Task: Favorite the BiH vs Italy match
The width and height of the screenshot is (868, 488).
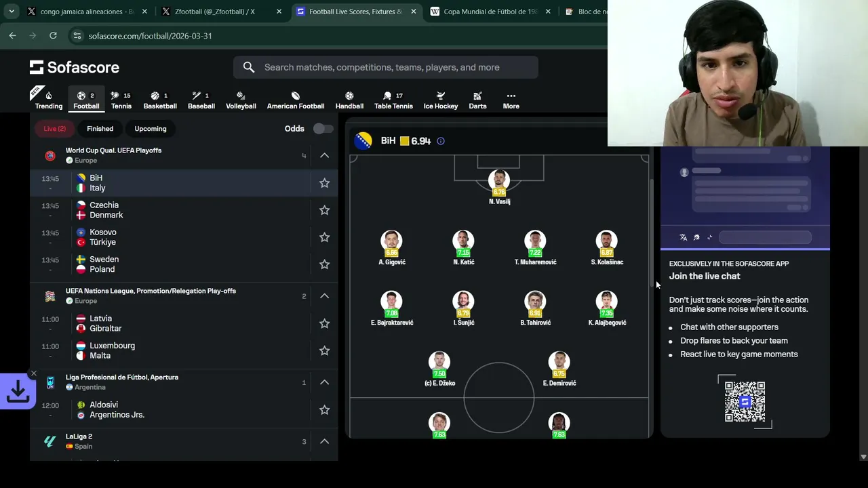Action: pos(325,183)
